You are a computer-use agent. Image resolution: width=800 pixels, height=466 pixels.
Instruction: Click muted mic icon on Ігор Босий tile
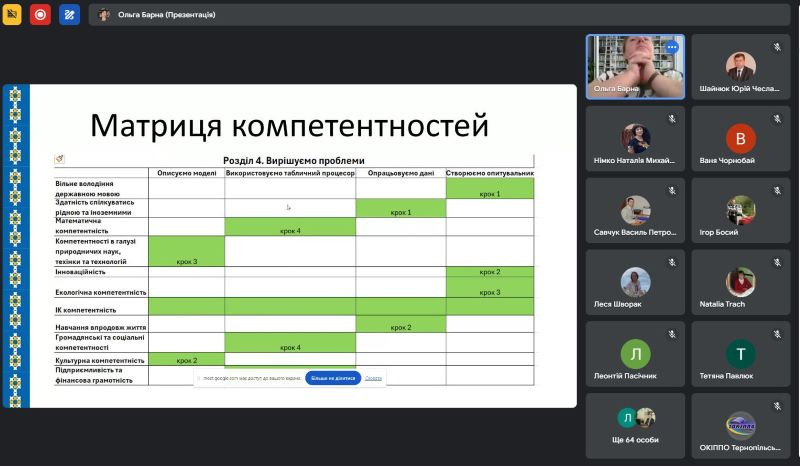(777, 190)
